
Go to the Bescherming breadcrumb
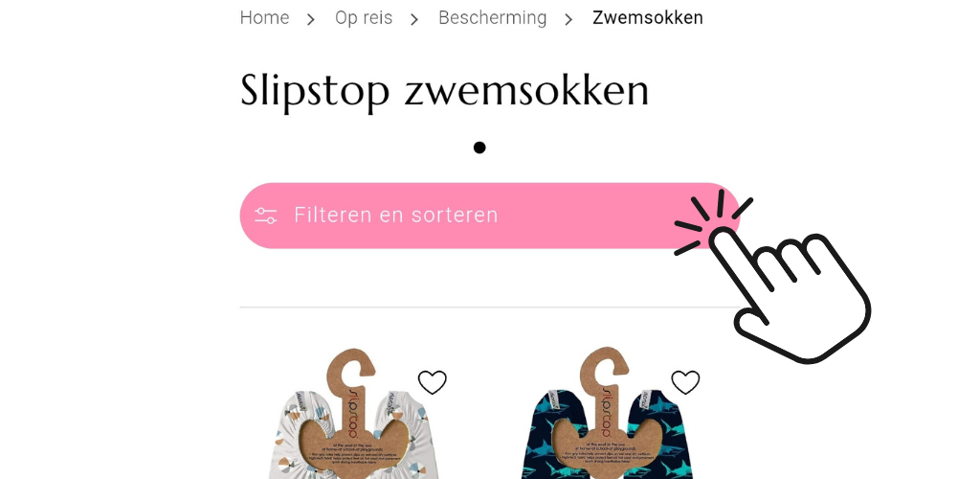[x=493, y=18]
